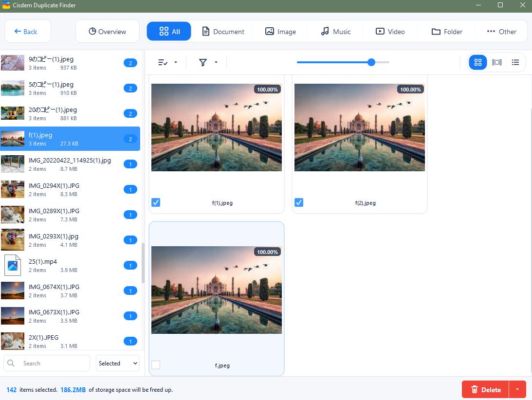
Task: Expand the selection rules dropdown arrow
Action: 176,62
